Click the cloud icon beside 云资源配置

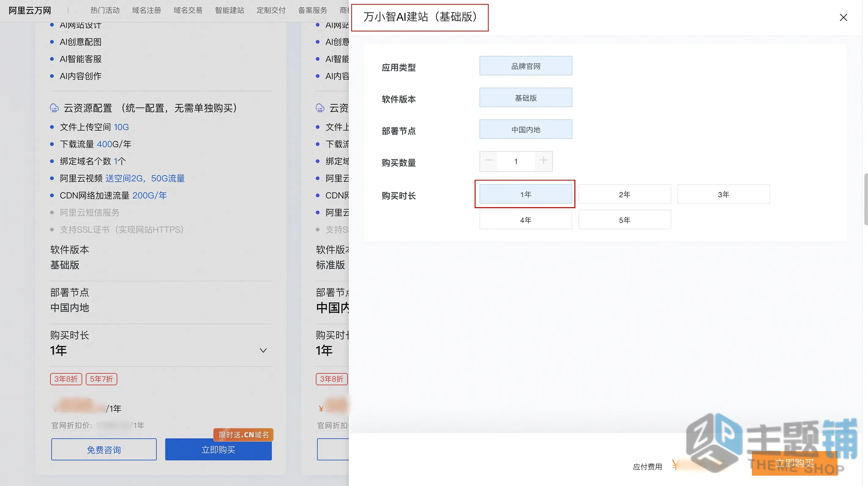pos(54,108)
